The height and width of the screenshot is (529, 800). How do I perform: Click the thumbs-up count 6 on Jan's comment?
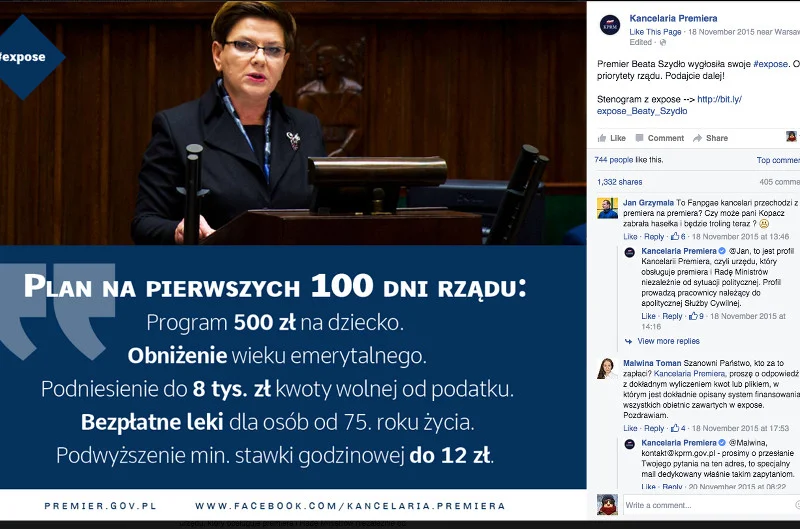[679, 237]
